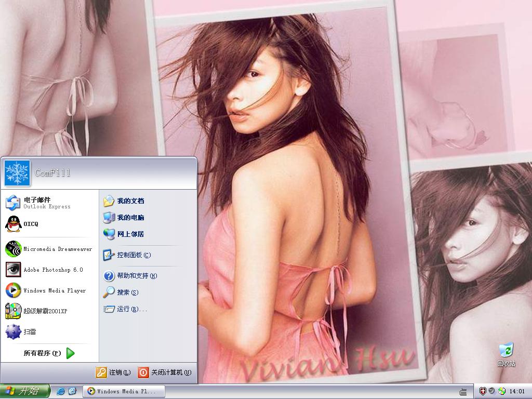
Task: Open the volume speaker tray icon
Action: (x=492, y=391)
